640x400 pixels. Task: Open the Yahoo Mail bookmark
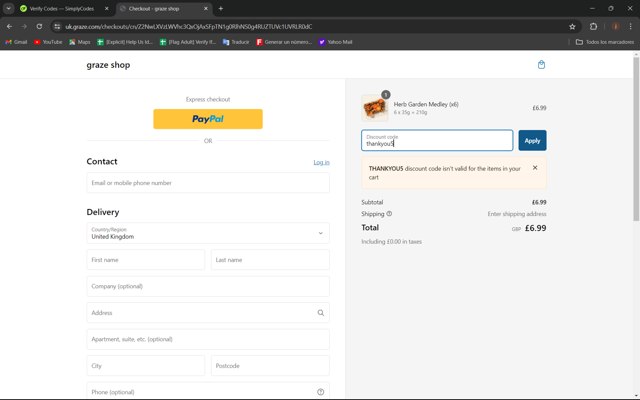[336, 42]
